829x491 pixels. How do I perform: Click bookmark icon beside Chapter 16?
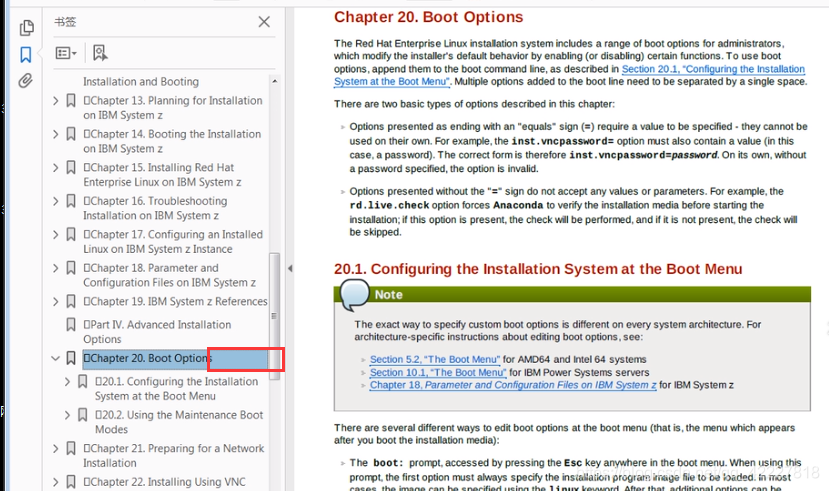[71, 201]
